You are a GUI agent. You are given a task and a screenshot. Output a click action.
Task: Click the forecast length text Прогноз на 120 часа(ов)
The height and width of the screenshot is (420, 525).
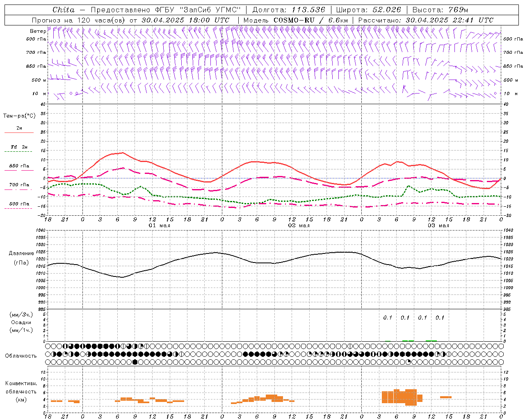(x=78, y=20)
